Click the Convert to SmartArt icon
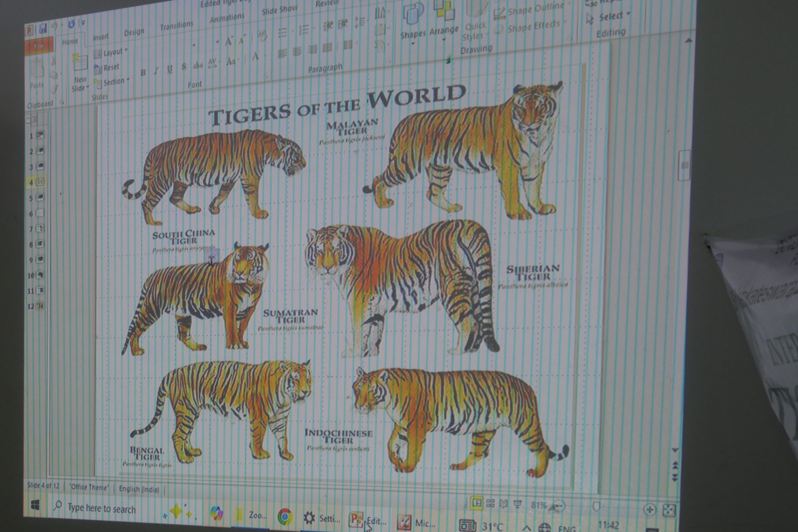 pyautogui.click(x=380, y=45)
